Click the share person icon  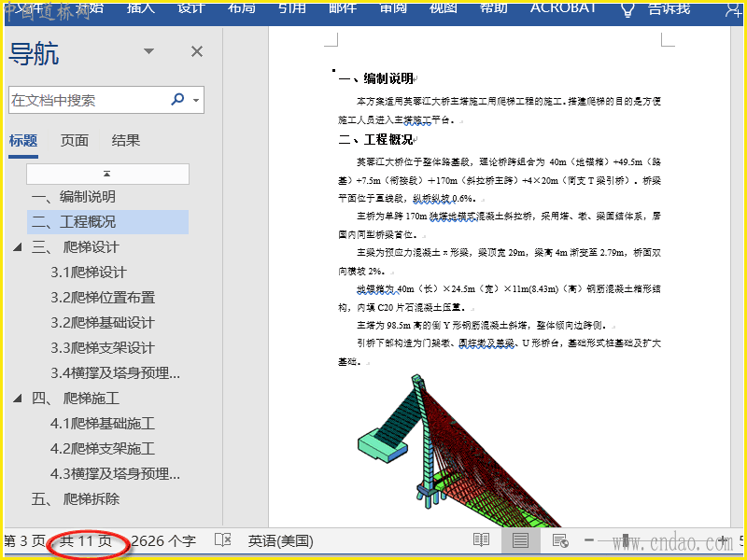[x=734, y=9]
